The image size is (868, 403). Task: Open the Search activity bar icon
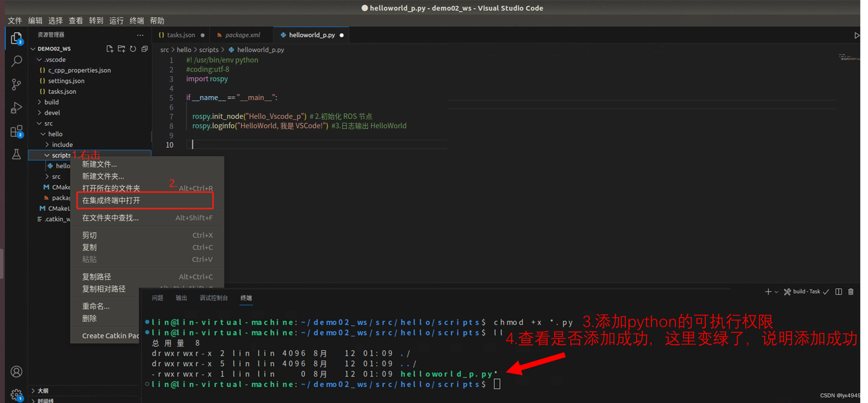(x=16, y=62)
